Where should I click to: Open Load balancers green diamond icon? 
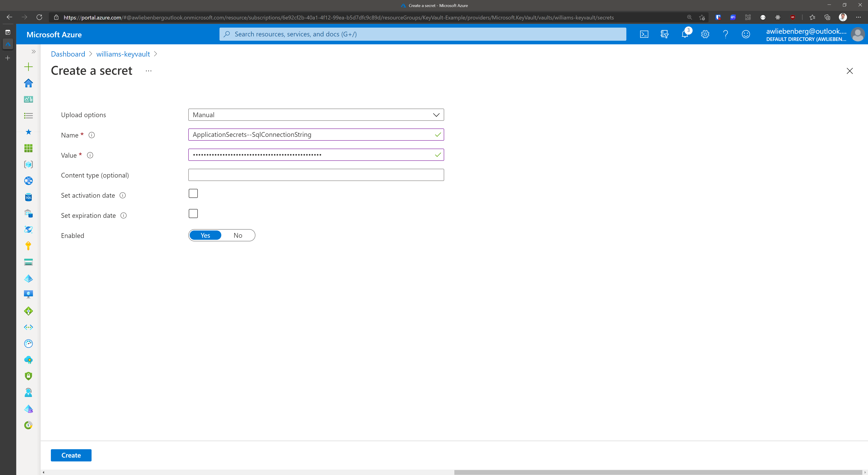[x=28, y=311]
